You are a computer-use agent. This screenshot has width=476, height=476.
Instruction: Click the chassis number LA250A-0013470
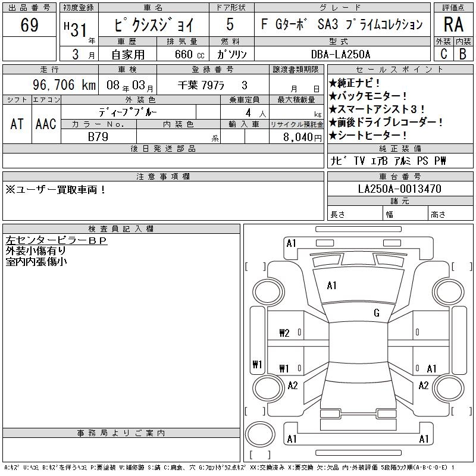tap(400, 189)
